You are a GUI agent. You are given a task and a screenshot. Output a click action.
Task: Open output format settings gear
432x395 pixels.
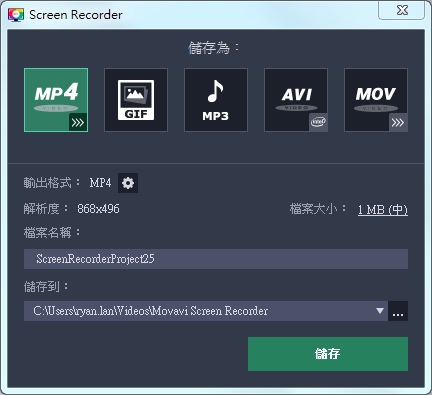(128, 183)
